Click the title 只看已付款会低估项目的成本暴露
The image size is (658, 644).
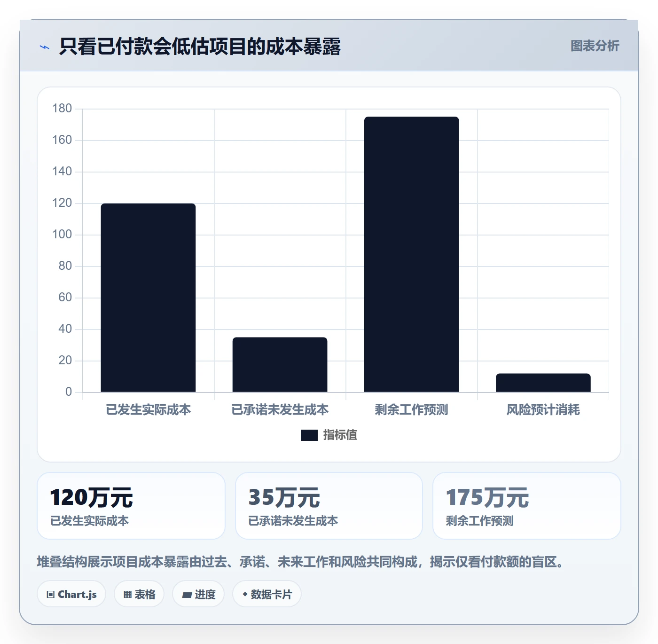click(200, 47)
